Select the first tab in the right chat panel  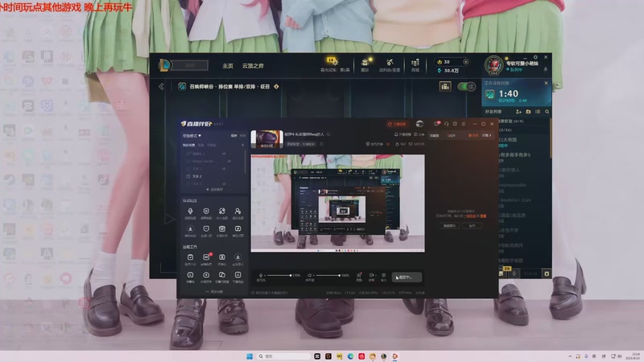click(x=435, y=135)
